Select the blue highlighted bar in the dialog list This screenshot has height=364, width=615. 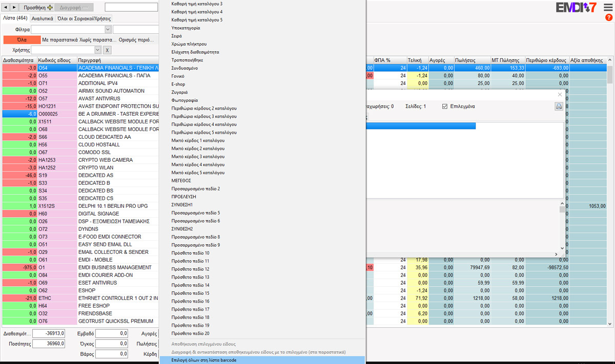tap(421, 126)
